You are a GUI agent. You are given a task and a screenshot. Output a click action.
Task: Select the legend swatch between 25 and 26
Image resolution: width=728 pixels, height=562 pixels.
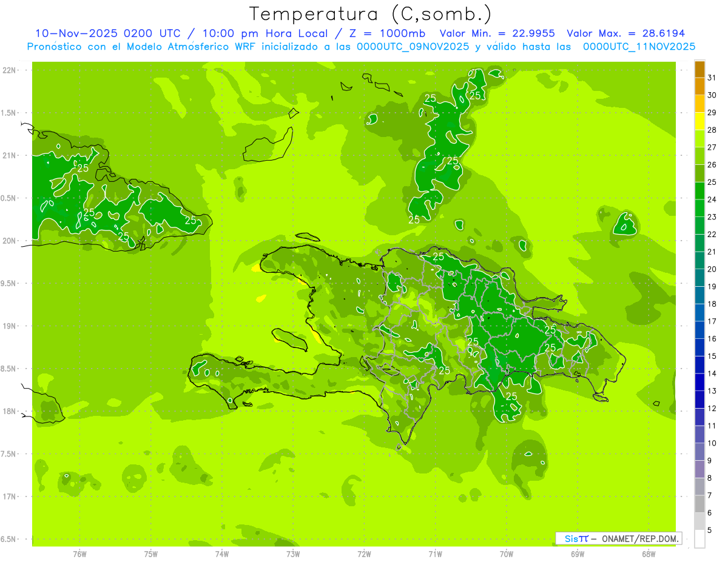click(x=699, y=173)
